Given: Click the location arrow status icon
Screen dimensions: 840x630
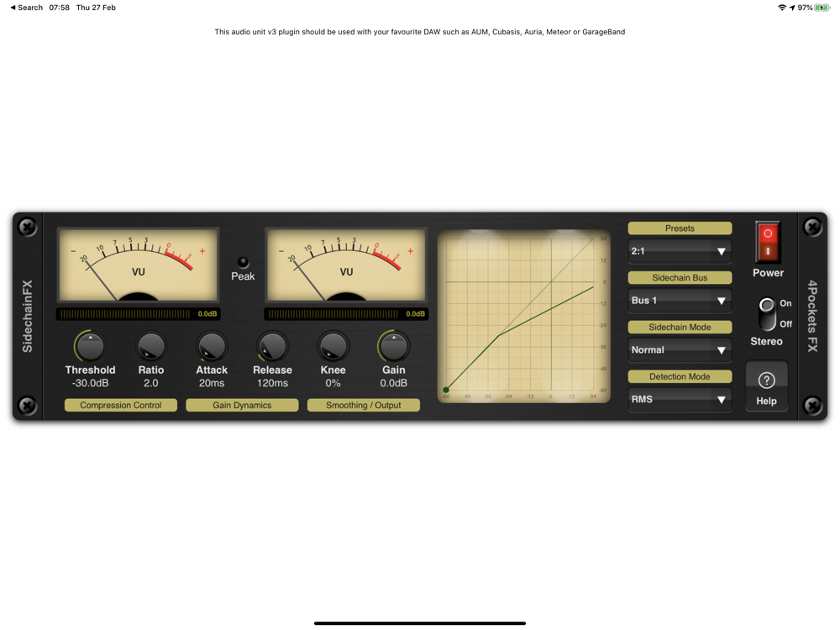Looking at the screenshot, I should (x=792, y=8).
